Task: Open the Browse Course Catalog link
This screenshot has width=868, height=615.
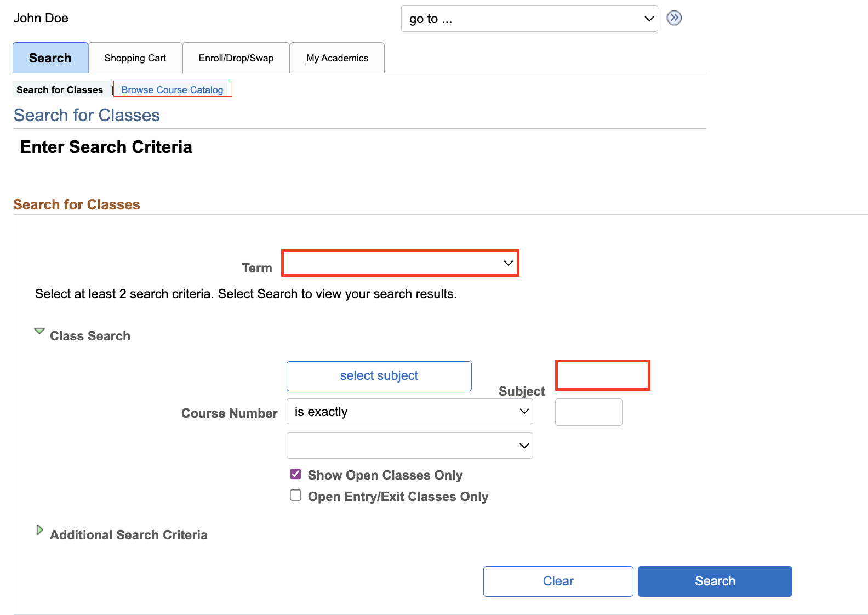Action: 172,90
